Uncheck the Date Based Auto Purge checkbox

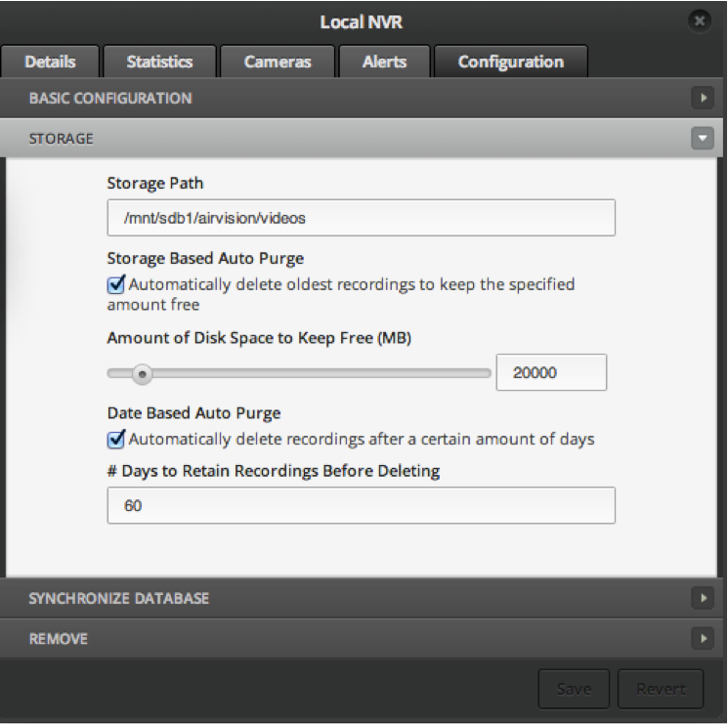click(116, 439)
